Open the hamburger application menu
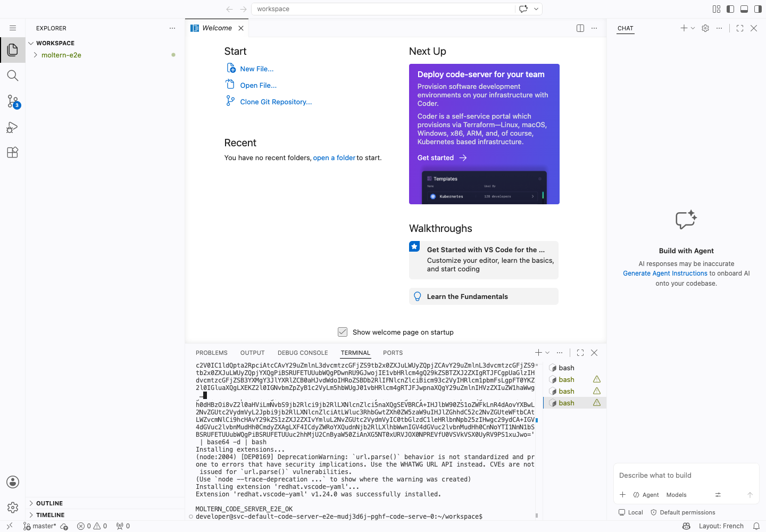Image resolution: width=766 pixels, height=532 pixels. tap(13, 28)
